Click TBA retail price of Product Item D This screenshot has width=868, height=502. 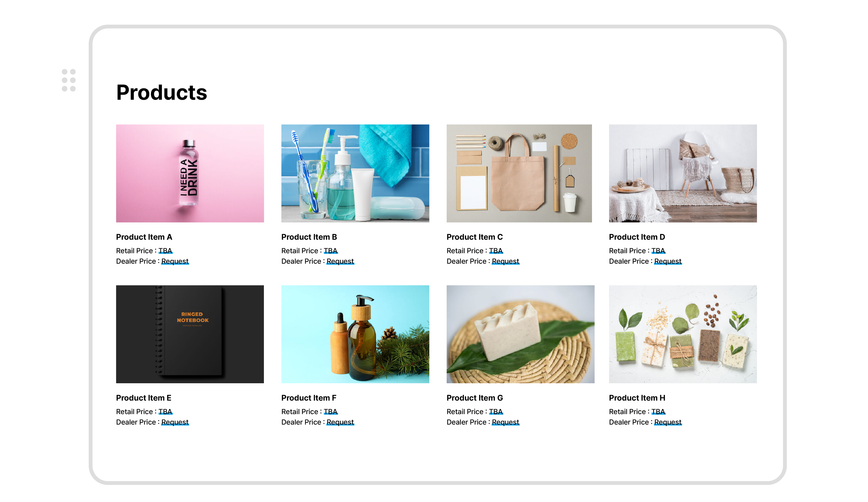pyautogui.click(x=658, y=251)
